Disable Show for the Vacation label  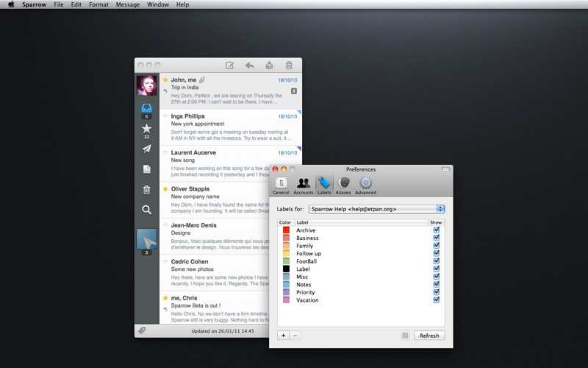pyautogui.click(x=437, y=300)
